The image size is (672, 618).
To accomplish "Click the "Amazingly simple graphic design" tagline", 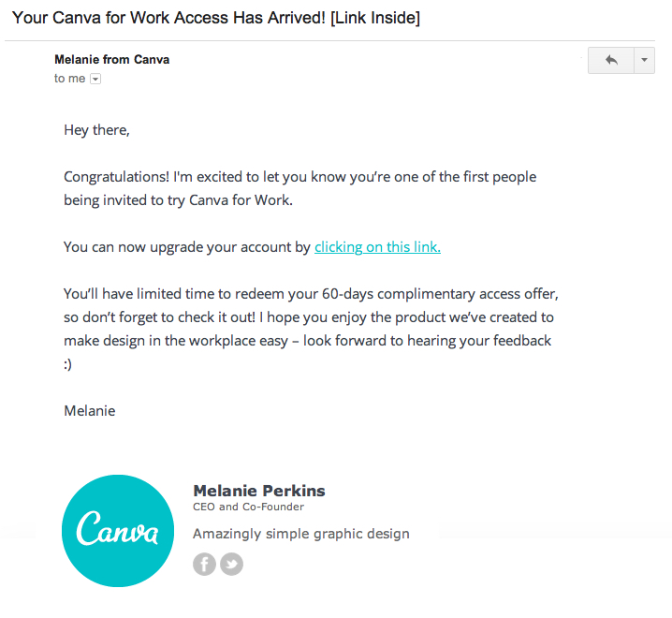I will pos(300,534).
